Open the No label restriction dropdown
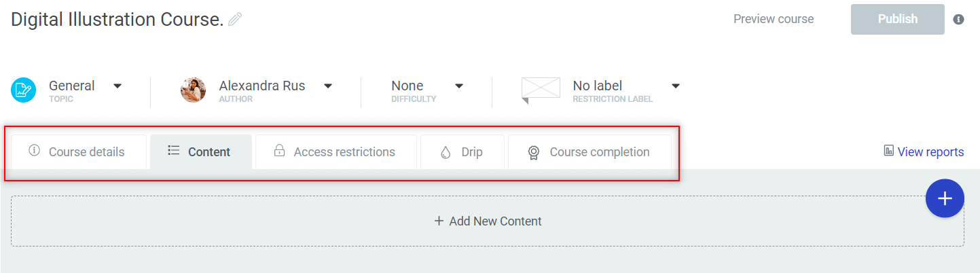 676,86
